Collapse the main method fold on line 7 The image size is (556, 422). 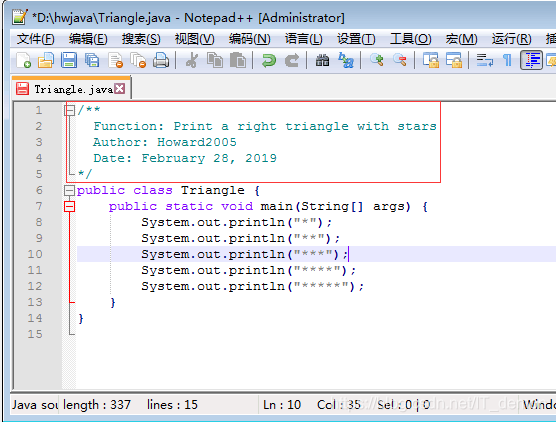(70, 206)
